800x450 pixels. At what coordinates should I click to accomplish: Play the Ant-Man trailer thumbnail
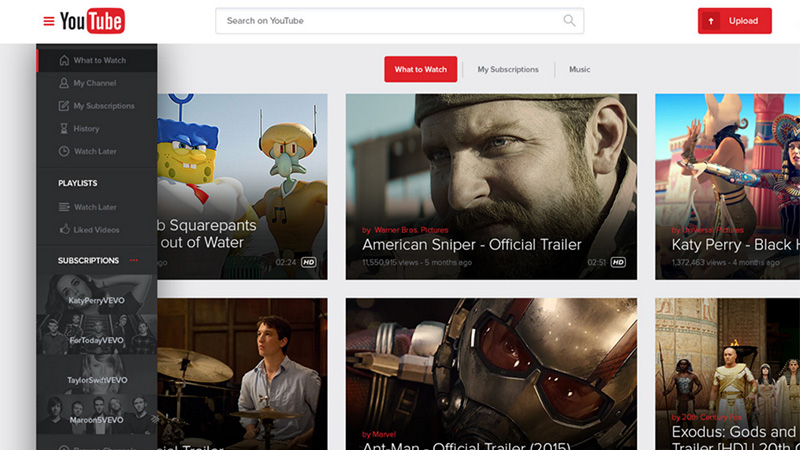[491, 374]
